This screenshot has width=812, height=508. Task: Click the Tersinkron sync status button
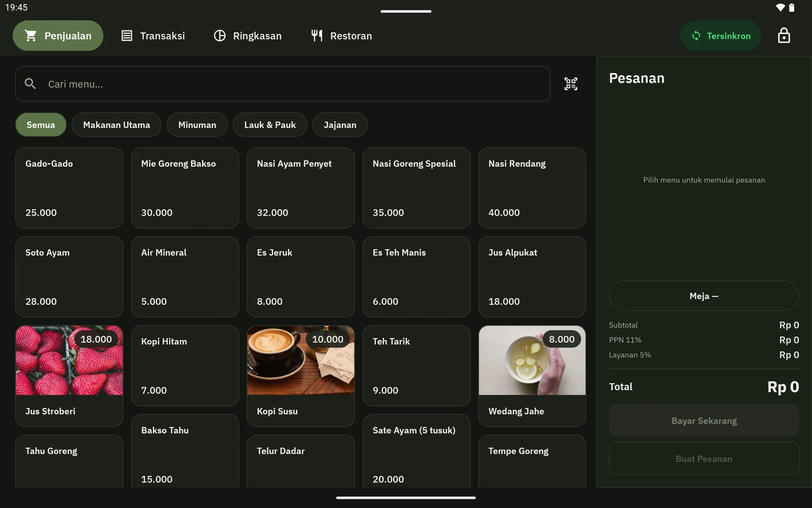pyautogui.click(x=720, y=36)
